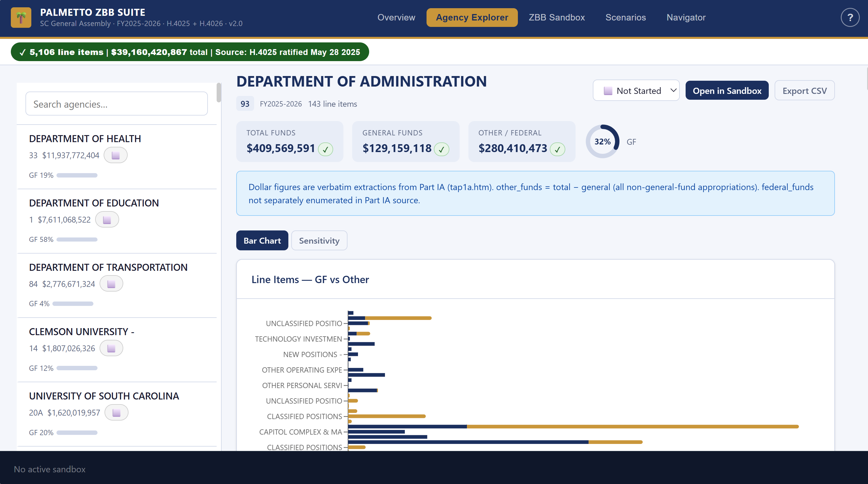This screenshot has height=484, width=868.
Task: Switch to ZBB Sandbox tab
Action: pos(557,18)
